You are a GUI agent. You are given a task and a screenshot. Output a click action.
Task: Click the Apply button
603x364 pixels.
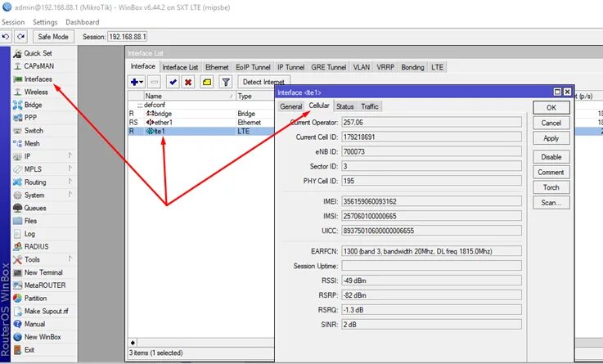551,138
